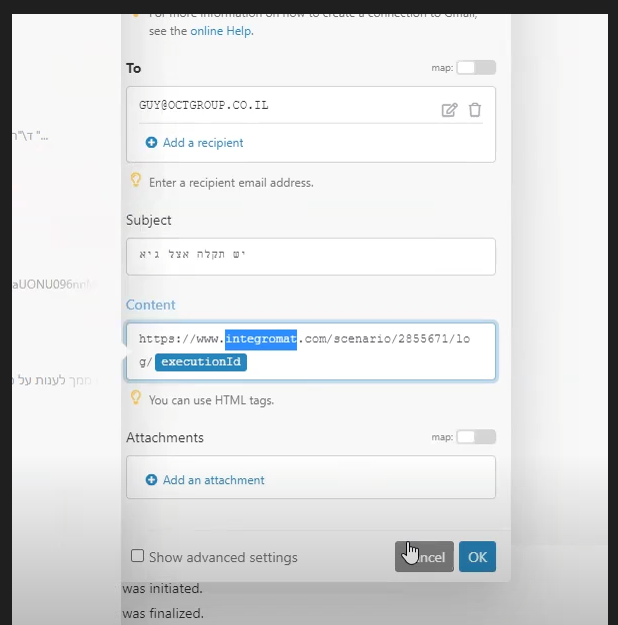This screenshot has width=618, height=625.
Task: Click the Add an attachment link text
Action: coord(213,480)
